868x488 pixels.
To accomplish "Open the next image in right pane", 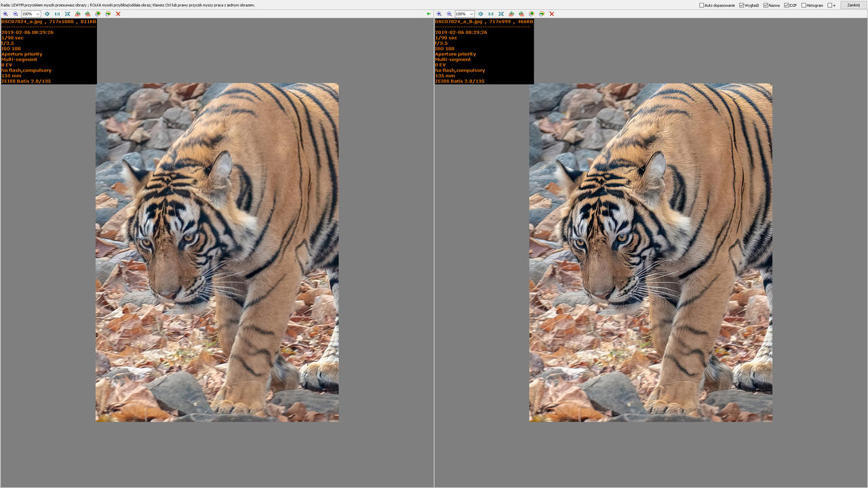I will coord(541,14).
